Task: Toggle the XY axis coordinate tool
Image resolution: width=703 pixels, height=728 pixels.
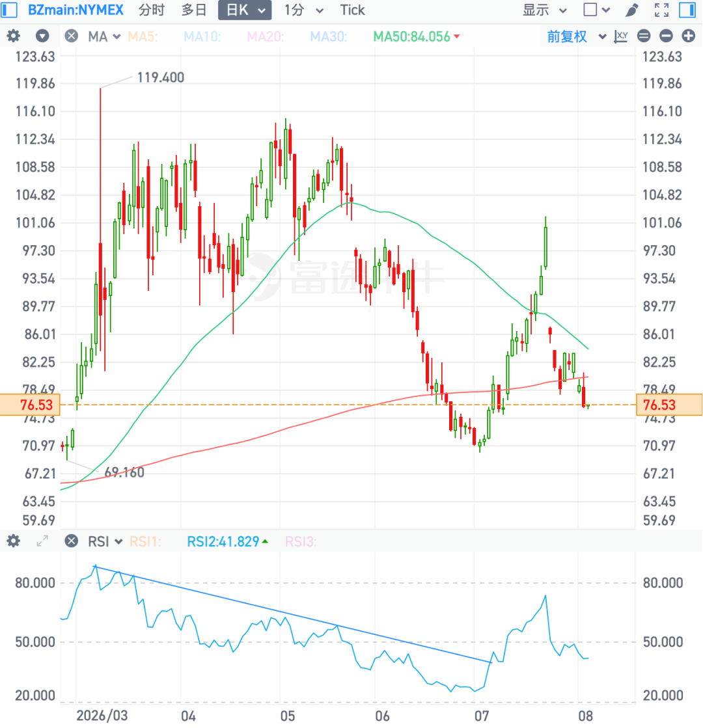Action: click(x=621, y=36)
